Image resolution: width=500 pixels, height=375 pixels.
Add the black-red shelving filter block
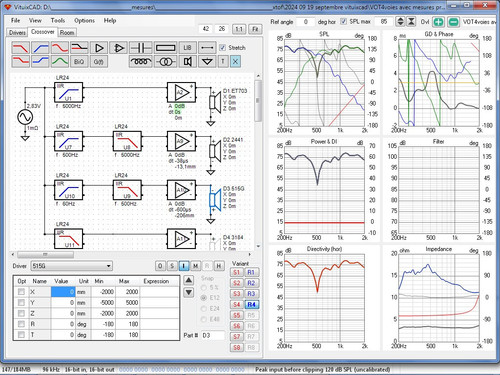pos(79,48)
